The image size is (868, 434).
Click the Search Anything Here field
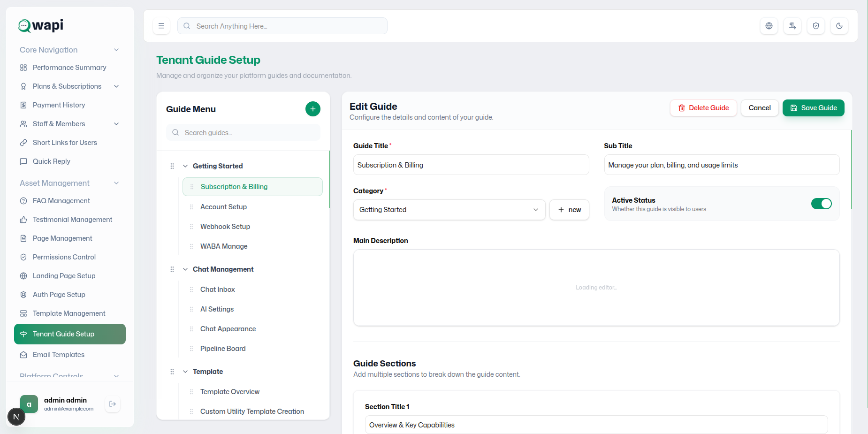click(x=282, y=26)
